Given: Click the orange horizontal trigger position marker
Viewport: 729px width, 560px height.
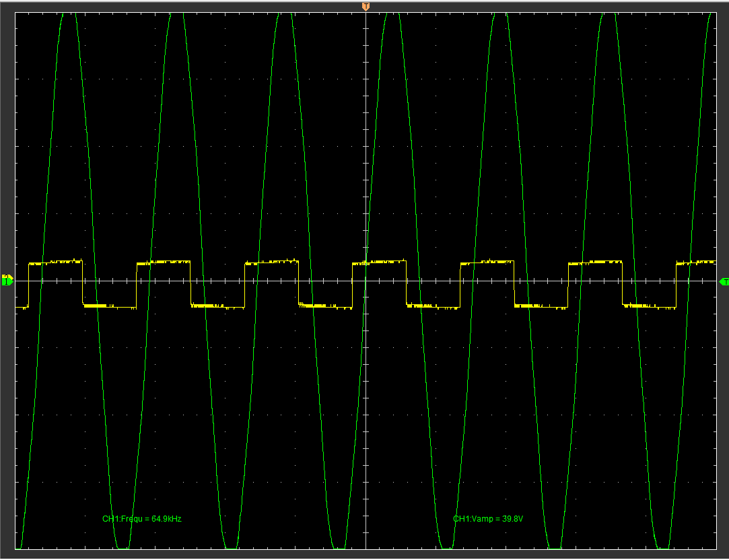Looking at the screenshot, I should pyautogui.click(x=366, y=6).
